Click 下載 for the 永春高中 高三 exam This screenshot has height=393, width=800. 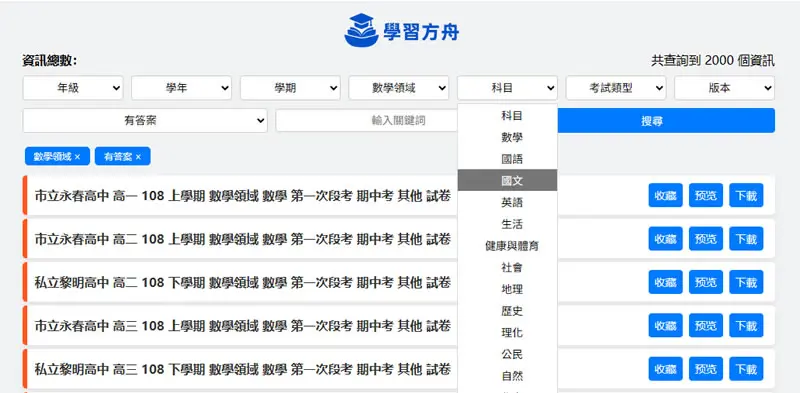[x=746, y=326]
